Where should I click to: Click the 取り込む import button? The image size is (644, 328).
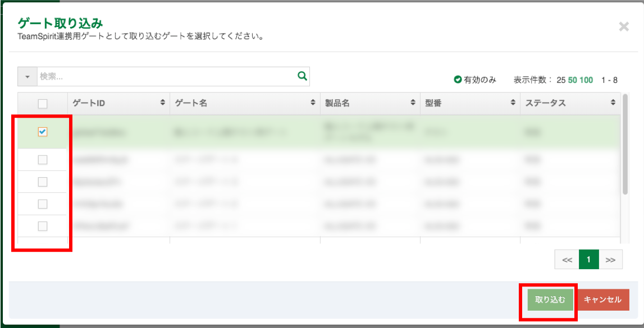click(550, 299)
